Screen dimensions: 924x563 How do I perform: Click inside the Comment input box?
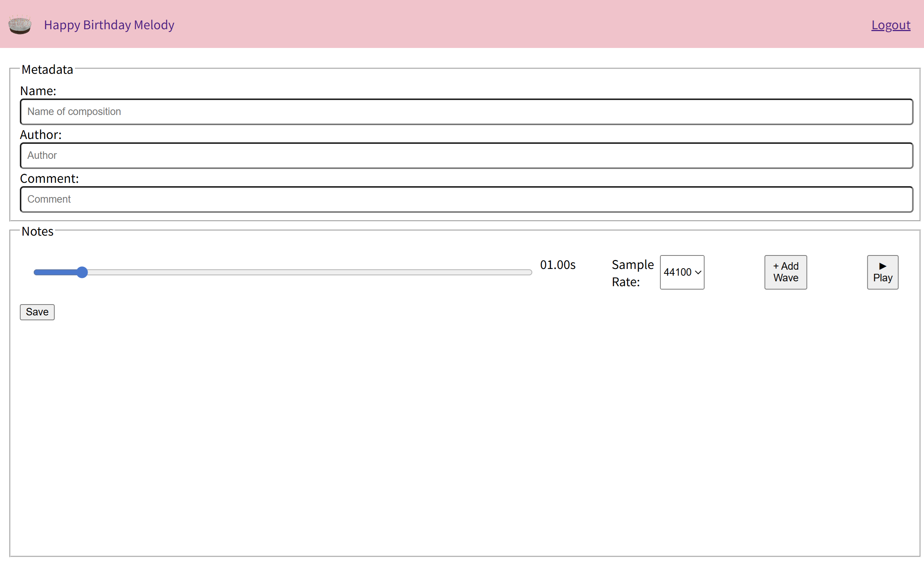point(466,199)
